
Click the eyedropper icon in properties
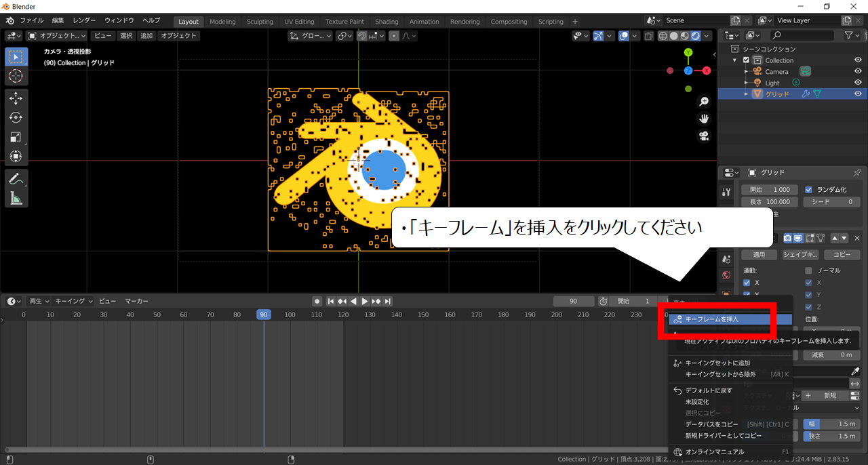tap(855, 371)
